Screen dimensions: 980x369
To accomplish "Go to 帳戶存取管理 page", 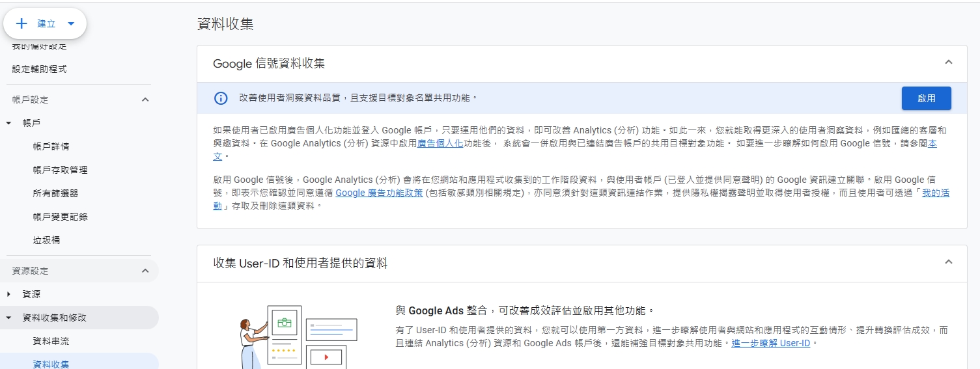I will click(60, 170).
